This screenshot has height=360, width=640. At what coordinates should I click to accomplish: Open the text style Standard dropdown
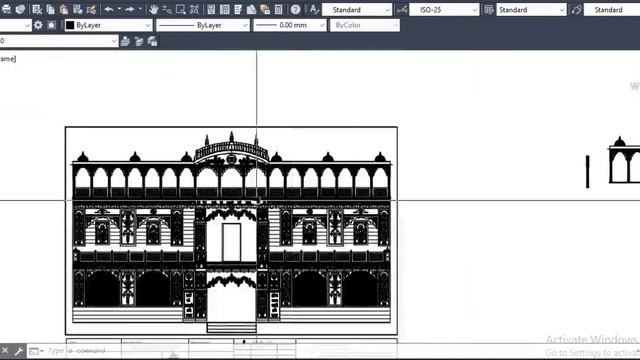[x=357, y=9]
